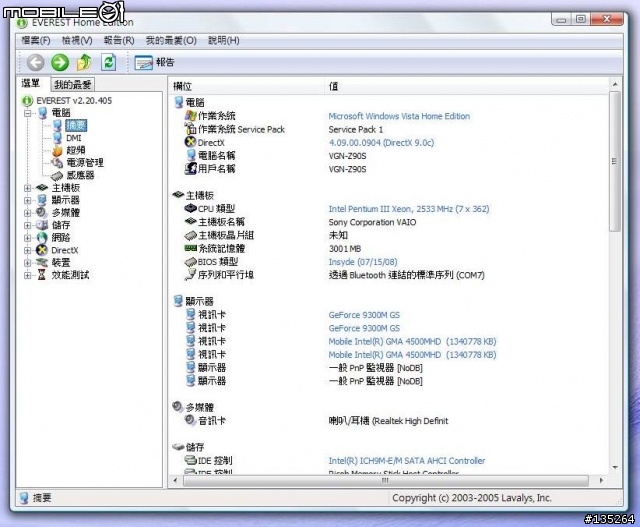Open the 檔案(F) menu
The width and height of the screenshot is (640, 527).
[x=36, y=40]
